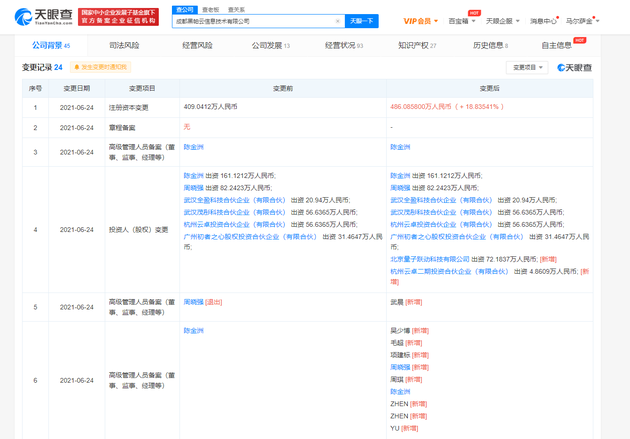Click the 天眼查 logo in header
This screenshot has width=630, height=439.
(x=40, y=17)
